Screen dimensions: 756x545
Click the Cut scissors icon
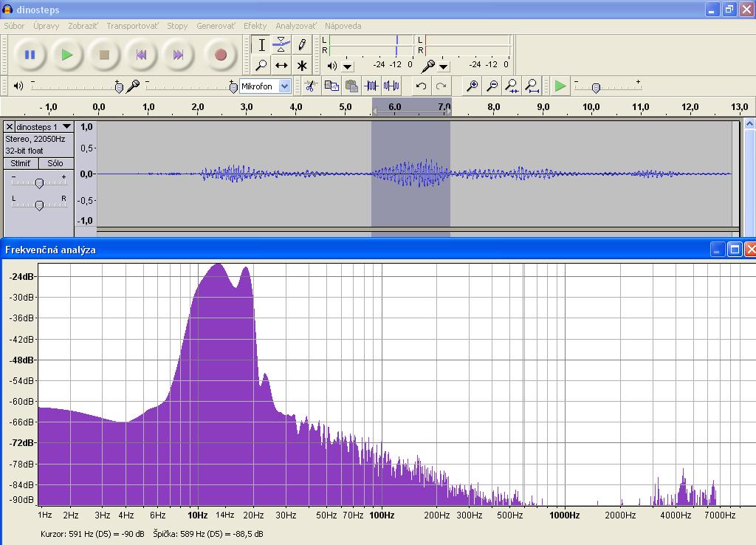[311, 86]
